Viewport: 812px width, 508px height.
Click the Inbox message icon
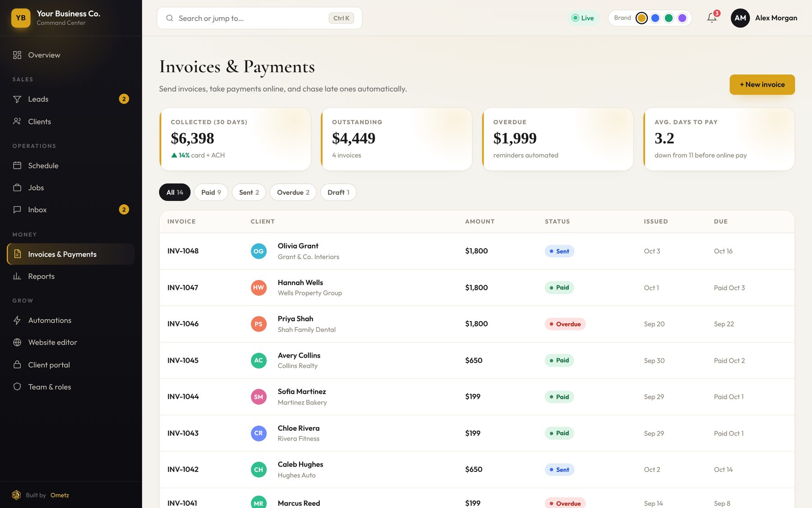click(17, 210)
